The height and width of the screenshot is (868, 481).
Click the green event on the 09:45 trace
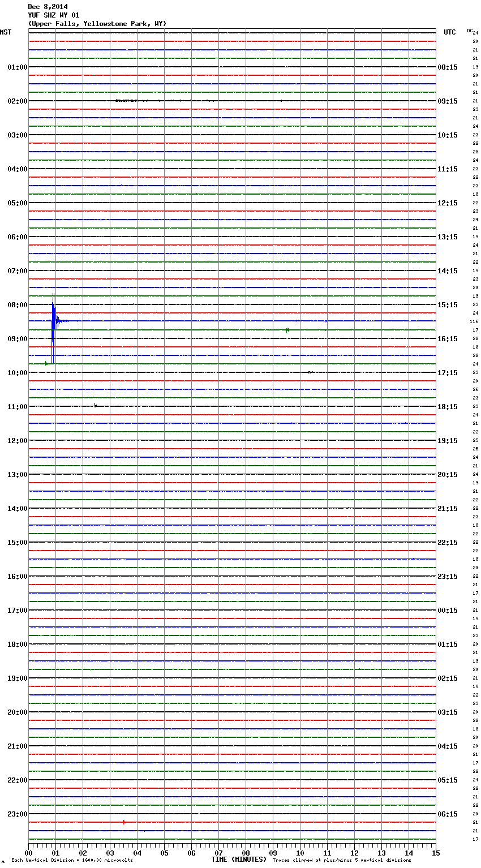tap(46, 363)
